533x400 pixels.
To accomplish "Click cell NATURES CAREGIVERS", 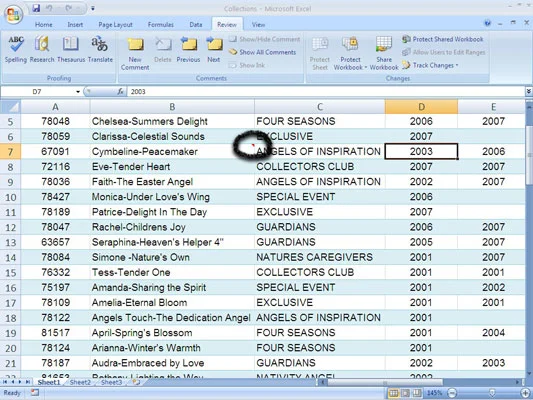I will tap(320, 257).
